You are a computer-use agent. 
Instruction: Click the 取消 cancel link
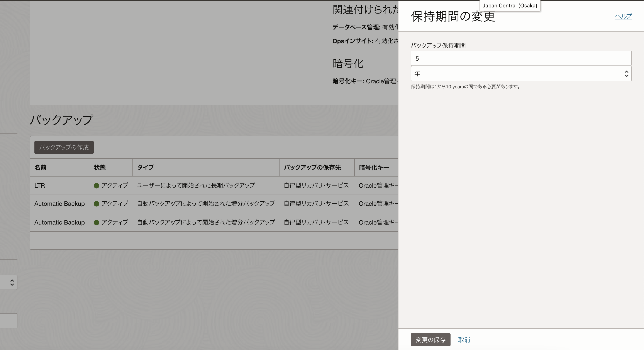(x=464, y=340)
